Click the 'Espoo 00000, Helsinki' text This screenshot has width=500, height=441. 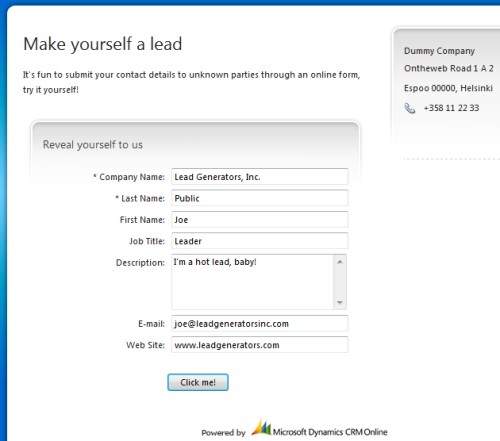pyautogui.click(x=448, y=88)
